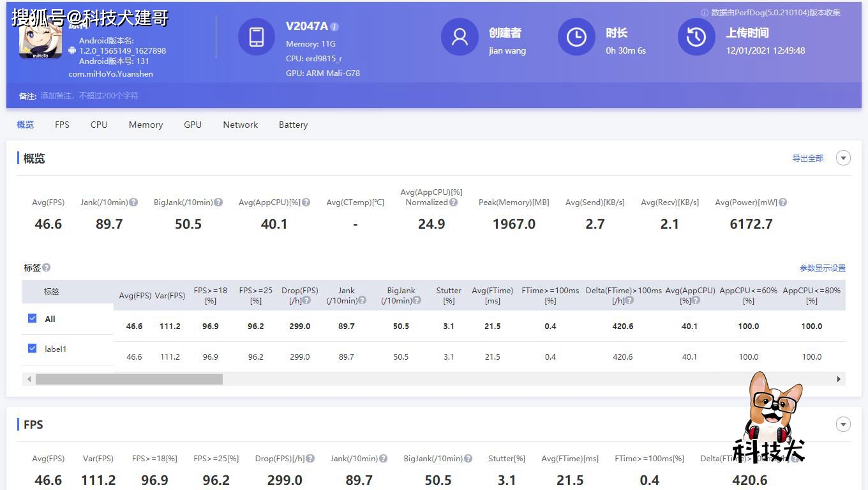The height and width of the screenshot is (490, 868).
Task: Click the table scrollbar's right arrow
Action: (839, 379)
